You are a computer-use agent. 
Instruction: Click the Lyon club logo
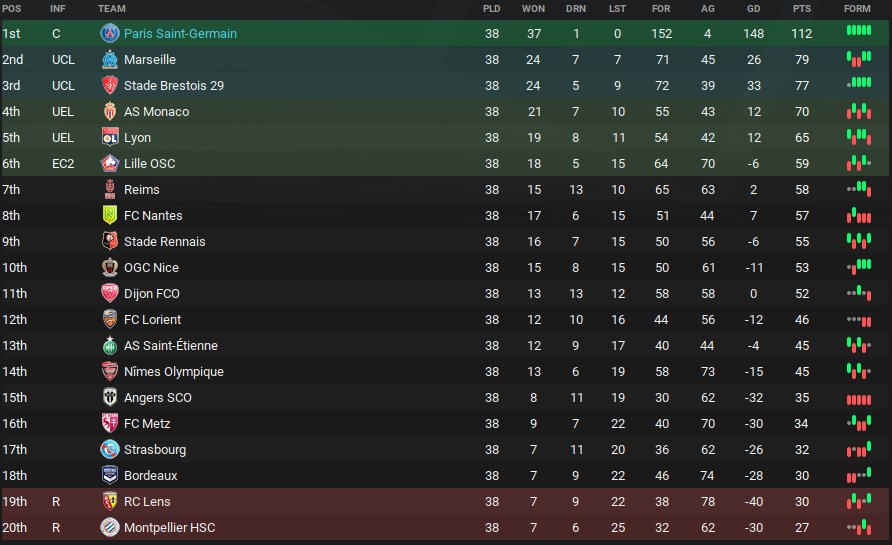110,137
